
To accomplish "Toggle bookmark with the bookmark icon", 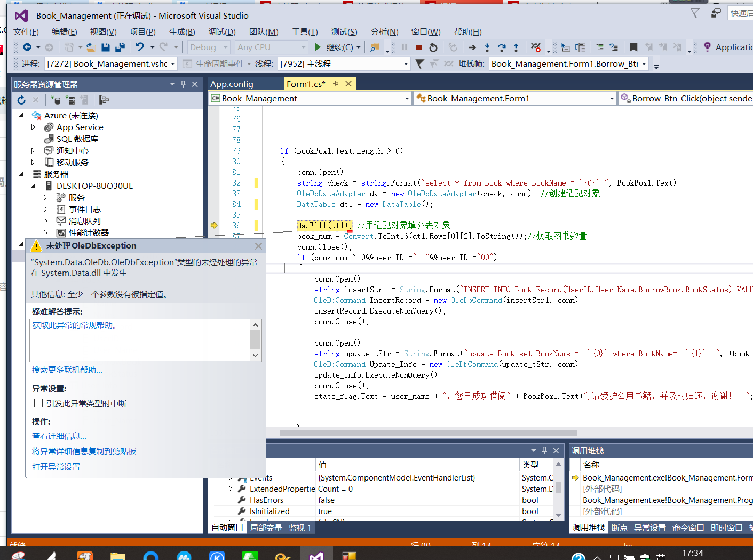I will [x=633, y=47].
